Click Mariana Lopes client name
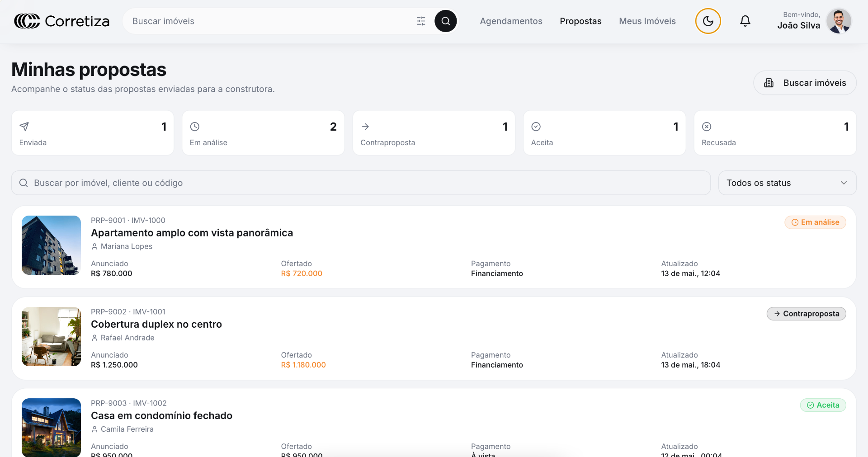The width and height of the screenshot is (868, 457). coord(127,246)
